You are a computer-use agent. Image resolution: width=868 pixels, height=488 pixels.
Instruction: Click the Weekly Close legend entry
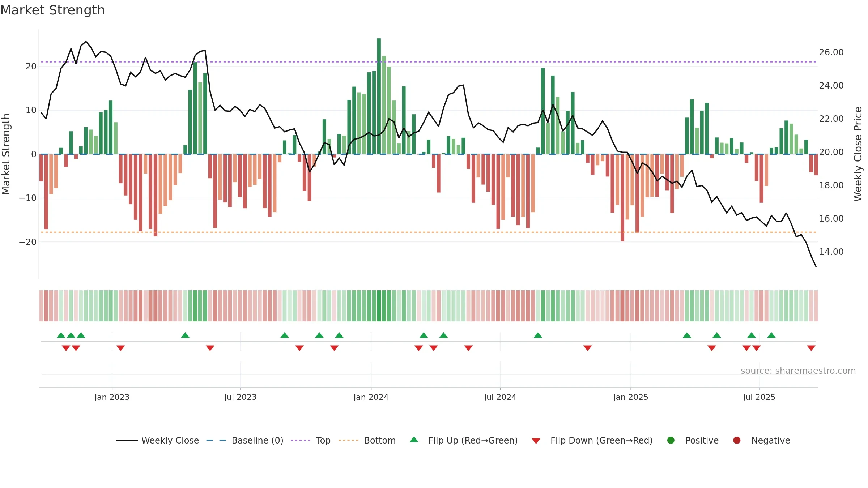[157, 440]
